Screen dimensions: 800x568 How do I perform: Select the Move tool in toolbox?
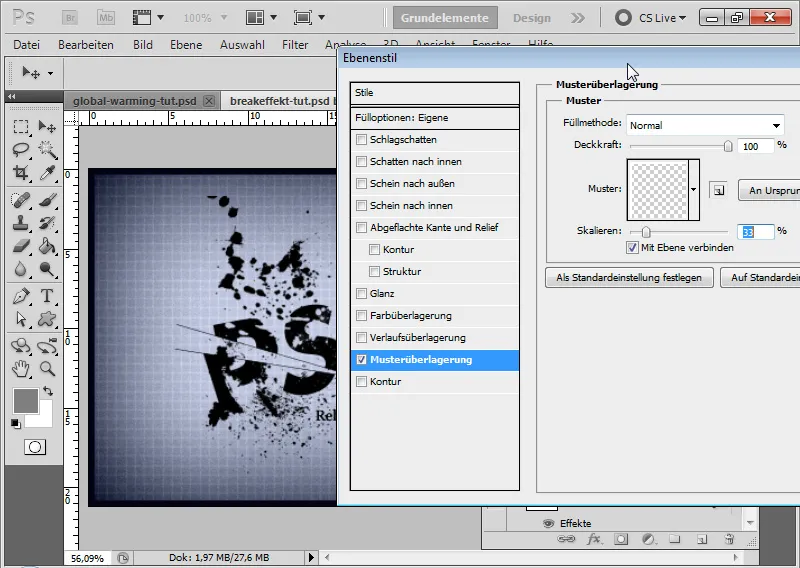click(47, 127)
